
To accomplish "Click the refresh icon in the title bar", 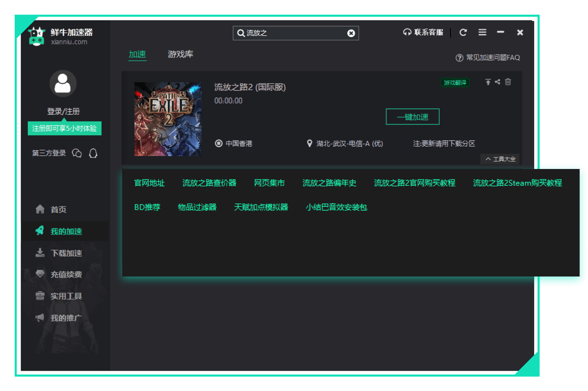I will point(463,32).
